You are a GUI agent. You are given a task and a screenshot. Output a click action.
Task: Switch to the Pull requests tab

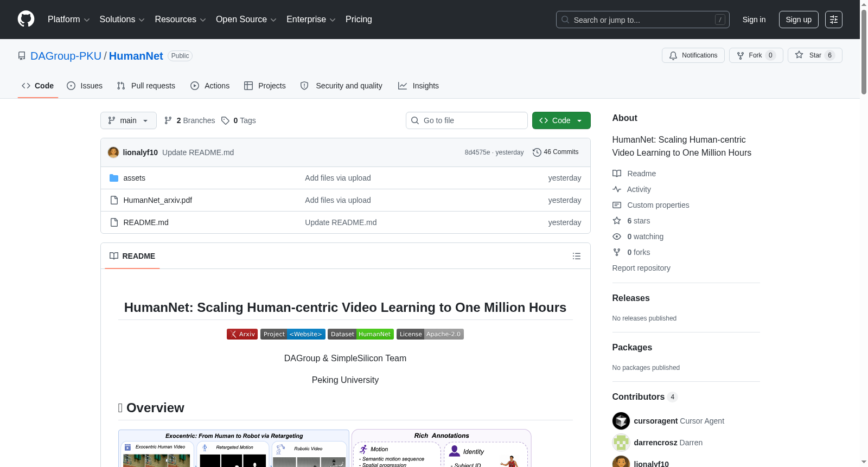point(146,86)
